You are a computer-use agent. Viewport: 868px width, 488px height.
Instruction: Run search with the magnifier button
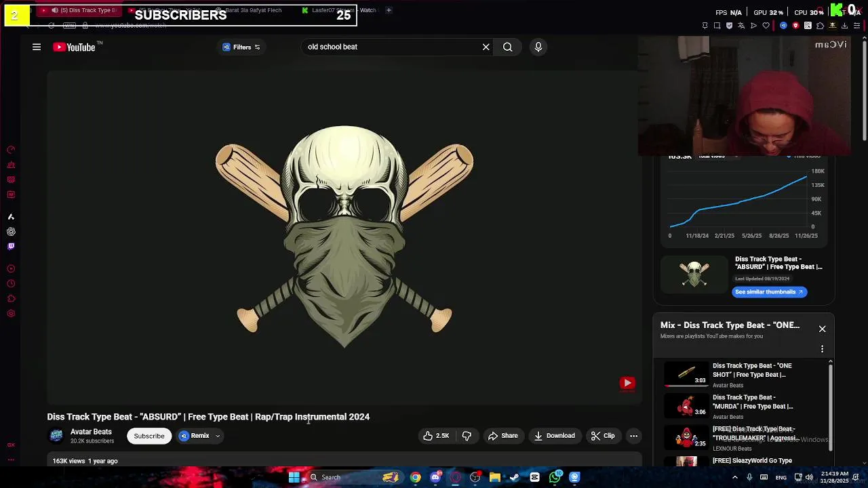click(507, 47)
